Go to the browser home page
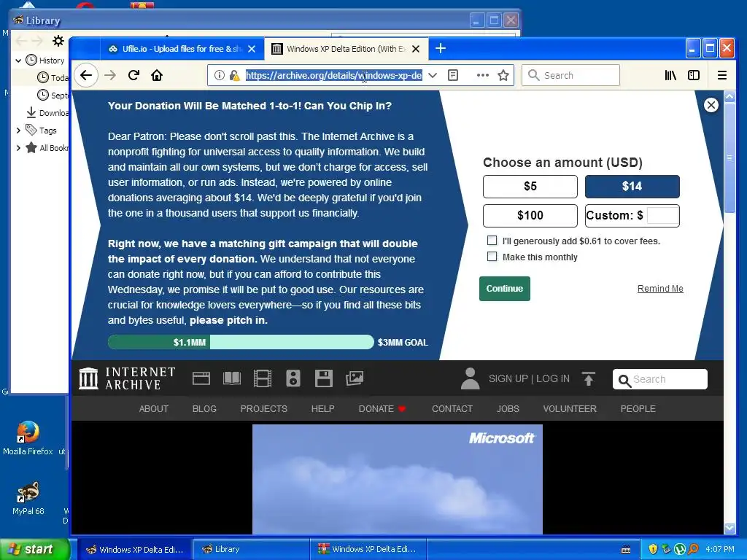Image resolution: width=747 pixels, height=560 pixels. (x=157, y=75)
